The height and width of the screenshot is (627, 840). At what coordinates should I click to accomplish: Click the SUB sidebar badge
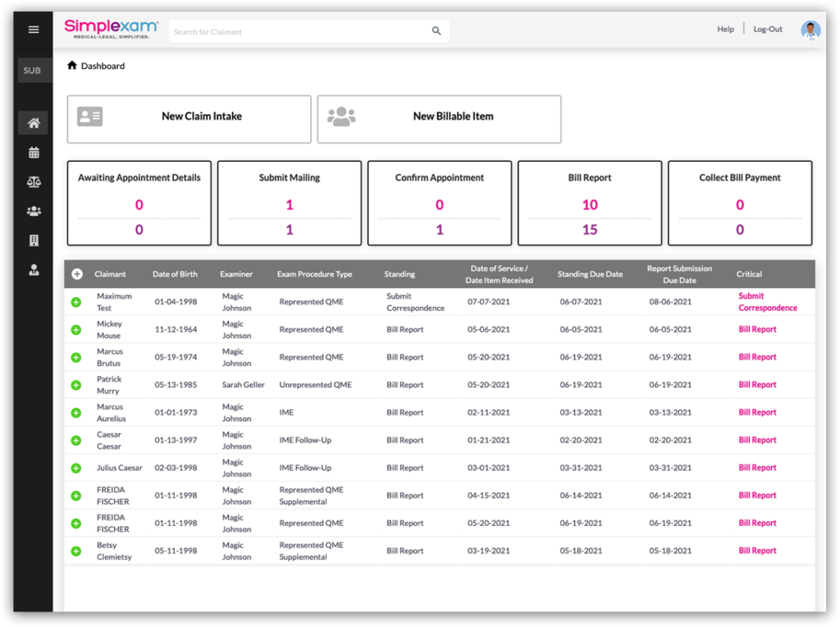point(33,71)
